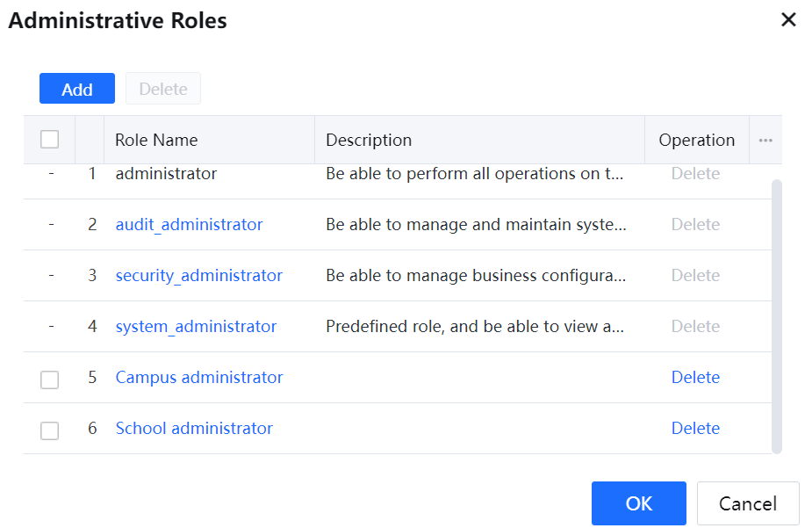Open the column options ellipsis menu
Screen dimensions: 812x528
click(x=765, y=140)
